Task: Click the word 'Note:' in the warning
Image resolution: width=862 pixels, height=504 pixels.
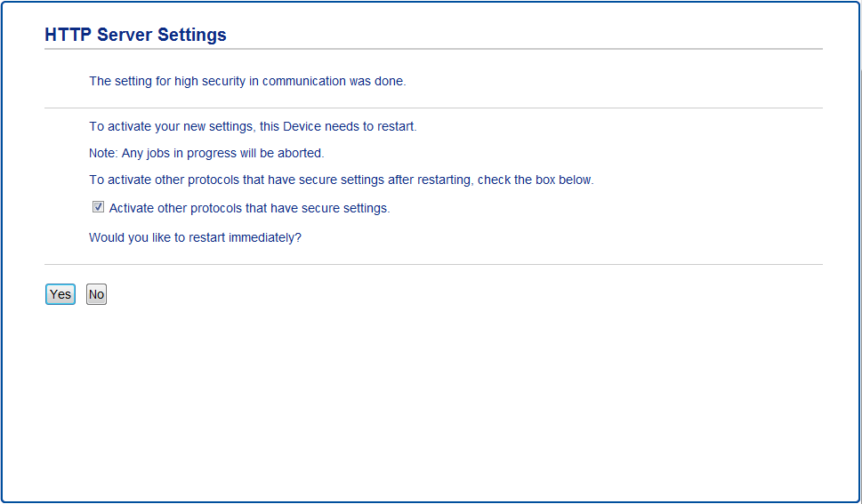Action: point(103,153)
